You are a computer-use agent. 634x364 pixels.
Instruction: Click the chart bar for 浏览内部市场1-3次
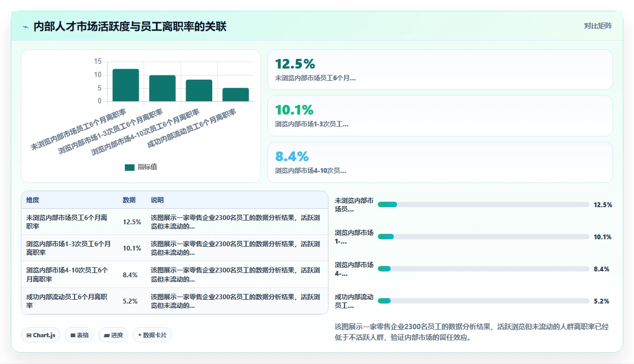(162, 88)
